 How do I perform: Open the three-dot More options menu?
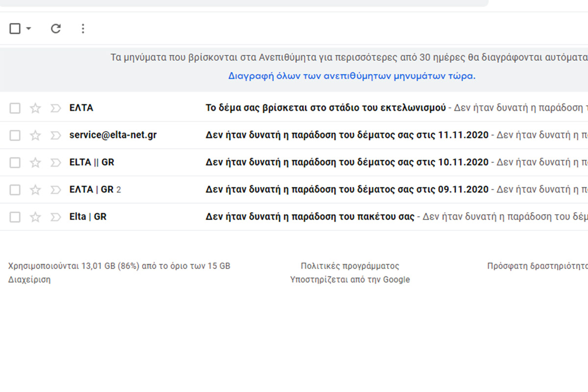83,29
